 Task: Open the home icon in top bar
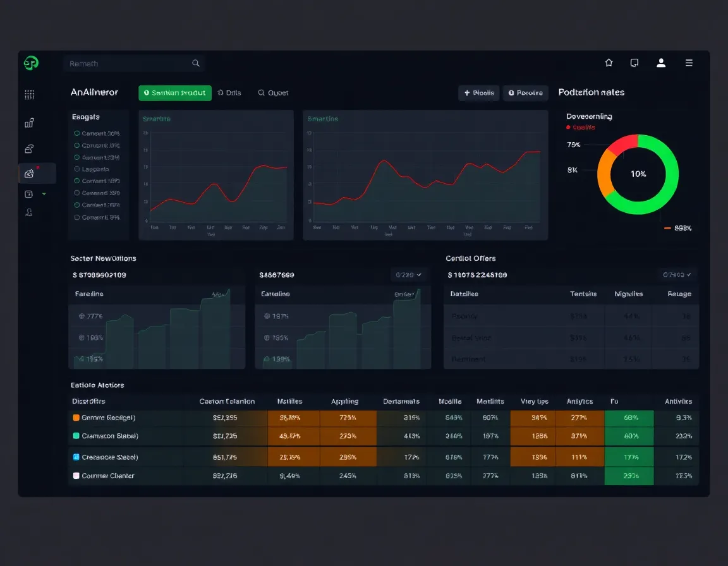click(x=609, y=63)
